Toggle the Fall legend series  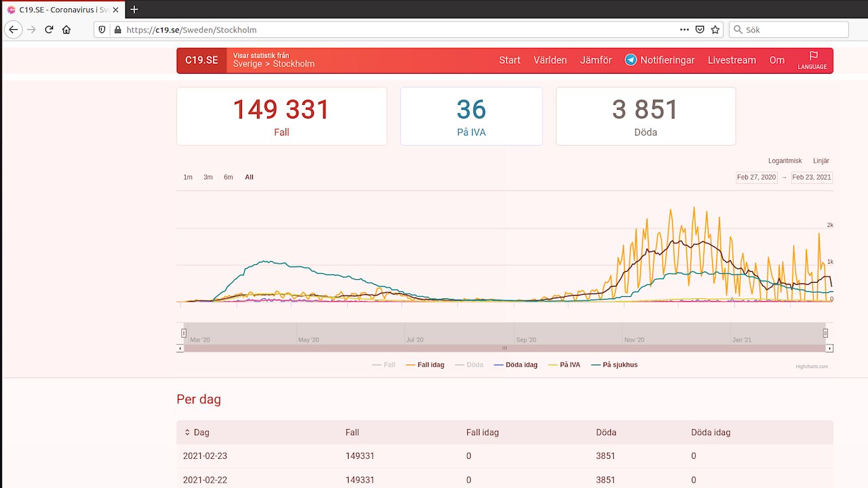click(x=384, y=365)
